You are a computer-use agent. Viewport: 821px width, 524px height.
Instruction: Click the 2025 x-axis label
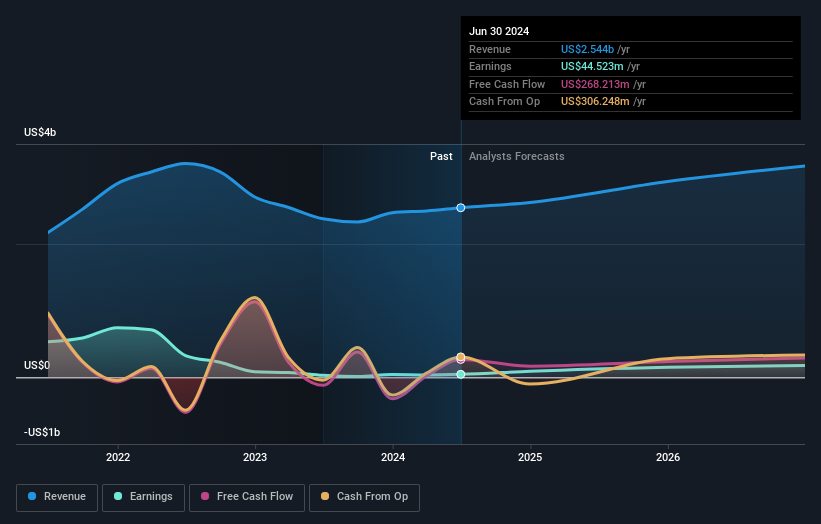(530, 458)
